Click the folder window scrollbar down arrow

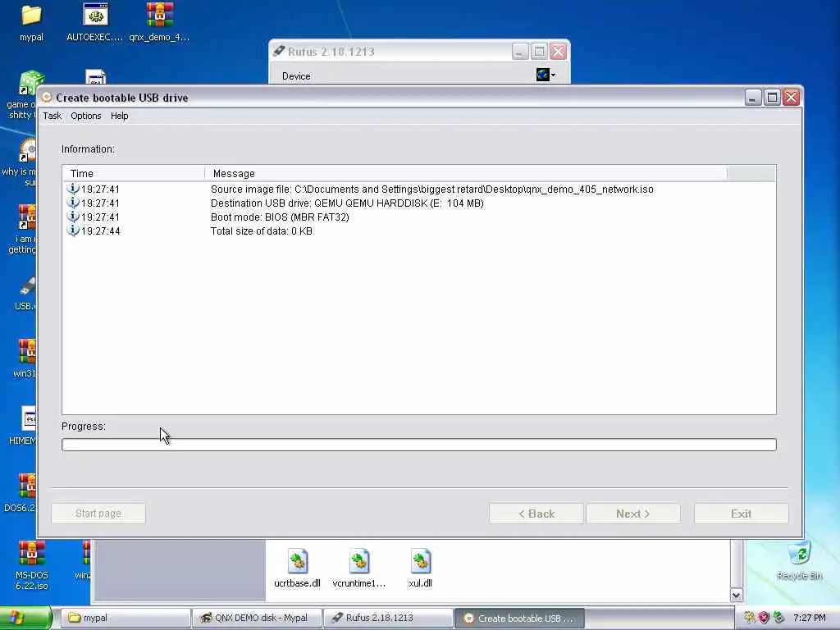coord(736,595)
